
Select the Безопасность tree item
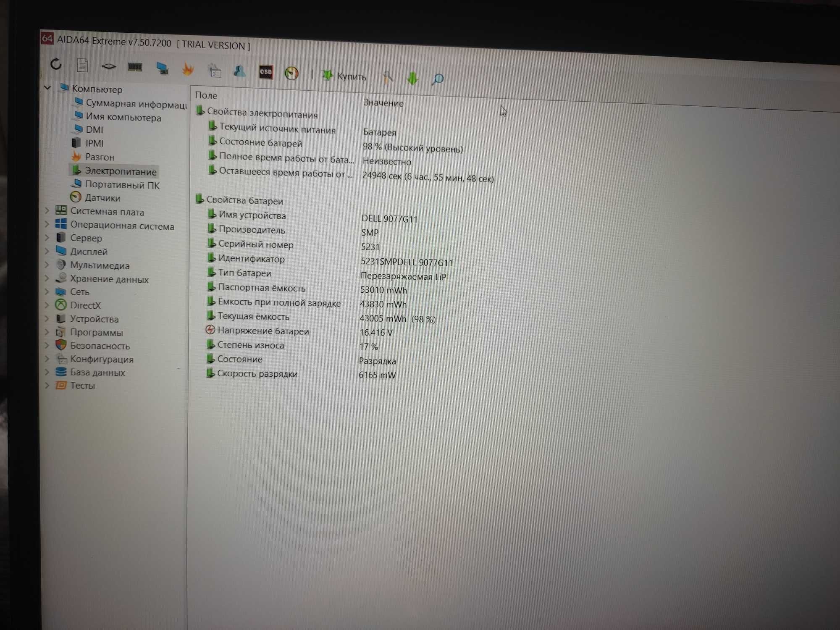(92, 346)
